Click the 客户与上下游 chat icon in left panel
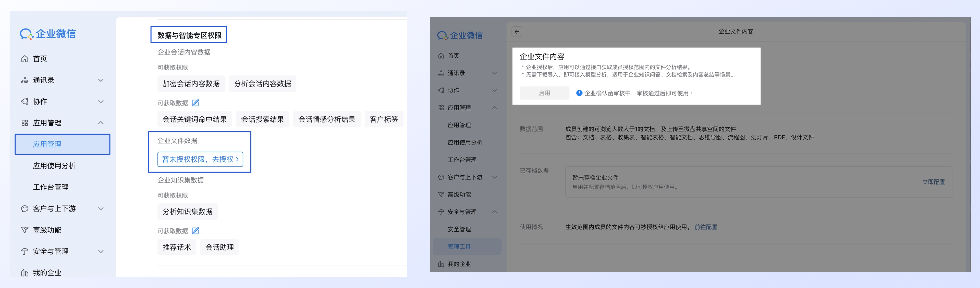The width and height of the screenshot is (980, 288). (x=25, y=208)
